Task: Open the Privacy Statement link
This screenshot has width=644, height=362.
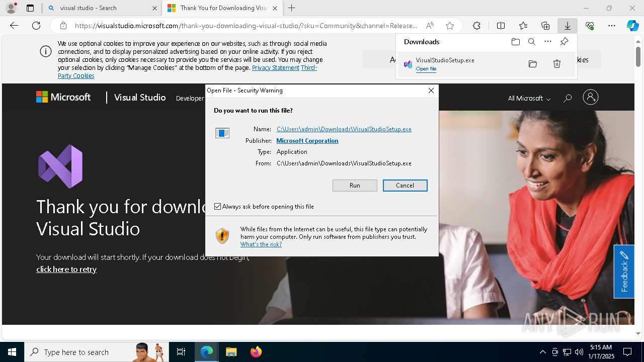Action: pos(276,67)
